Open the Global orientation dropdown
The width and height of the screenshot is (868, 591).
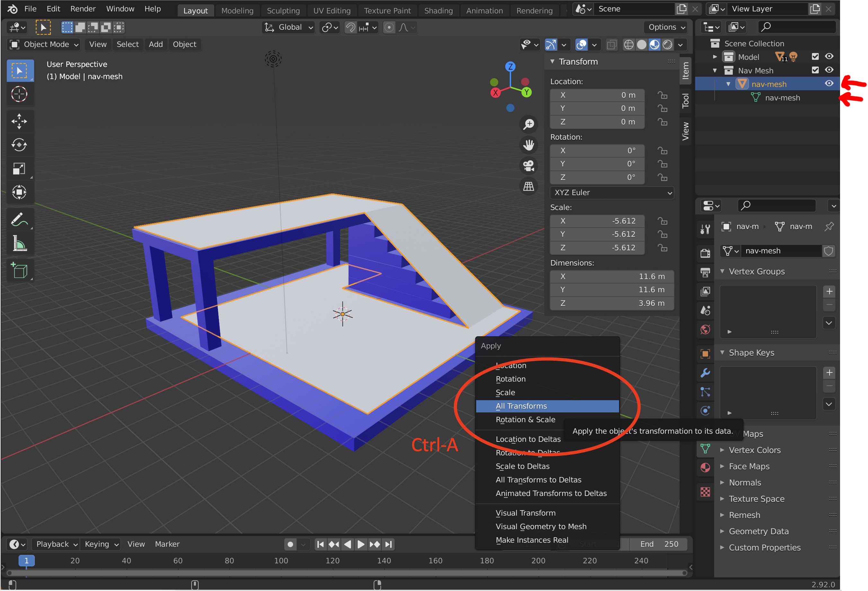tap(288, 27)
